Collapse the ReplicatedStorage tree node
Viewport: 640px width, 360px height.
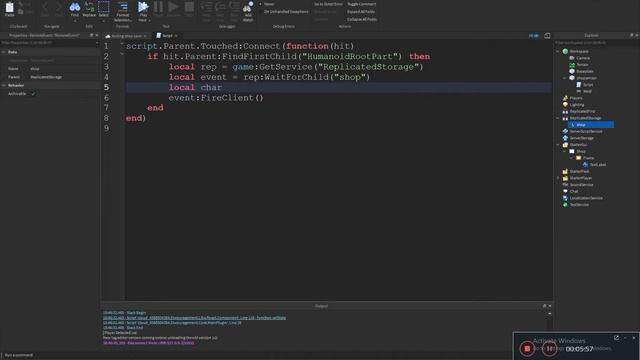558,118
